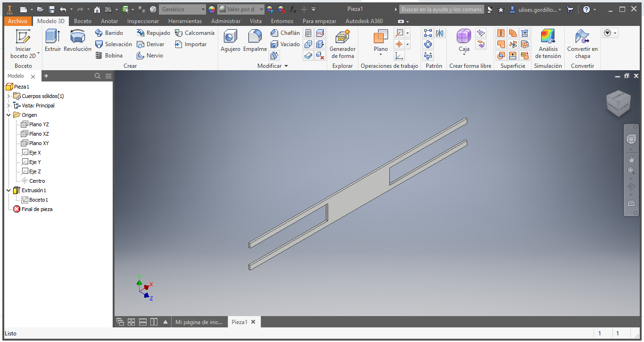
Task: Switch to 'Mi página de inic...' document tab
Action: point(198,322)
